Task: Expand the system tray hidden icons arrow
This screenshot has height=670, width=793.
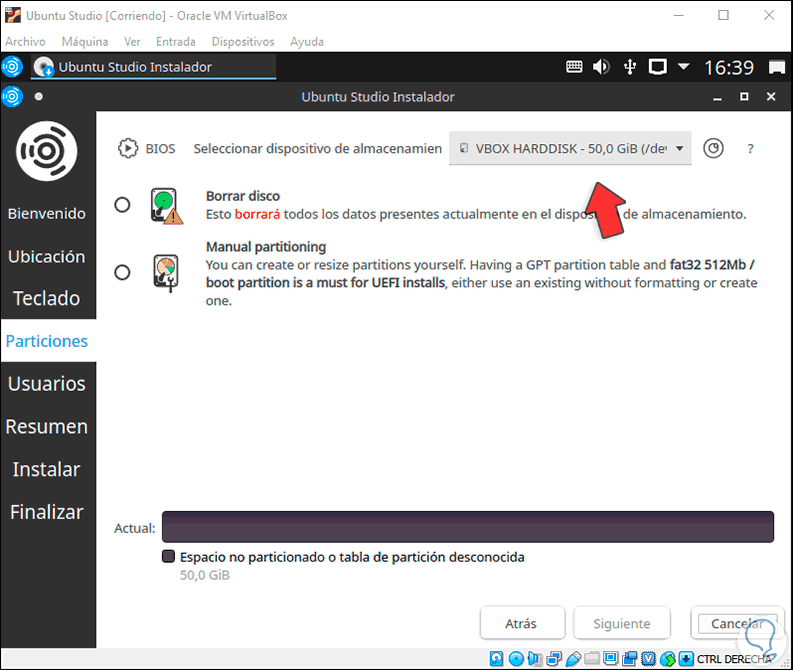Action: click(x=684, y=66)
